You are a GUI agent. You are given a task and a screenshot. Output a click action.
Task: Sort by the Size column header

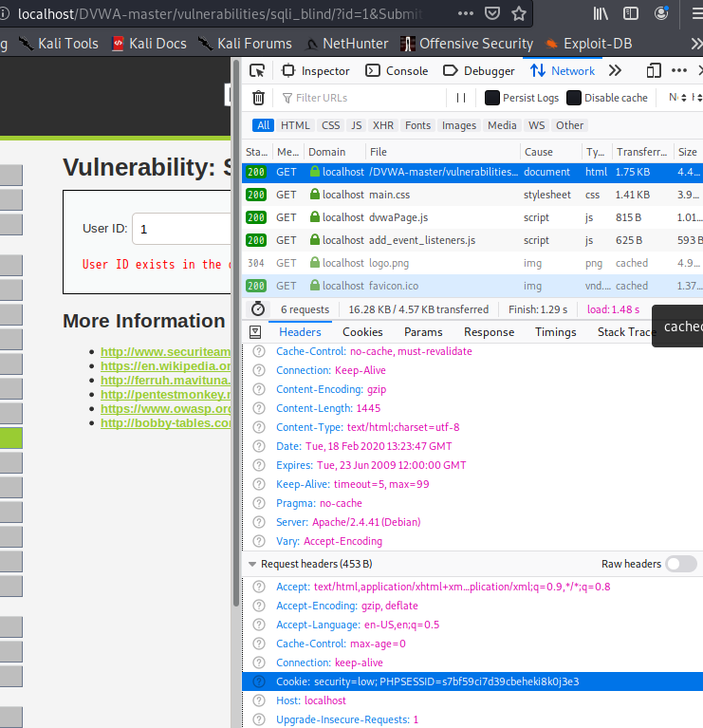pyautogui.click(x=688, y=152)
